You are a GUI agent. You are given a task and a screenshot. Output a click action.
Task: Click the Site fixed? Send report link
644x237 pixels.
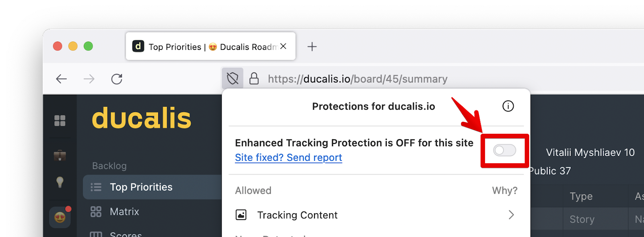pos(288,158)
